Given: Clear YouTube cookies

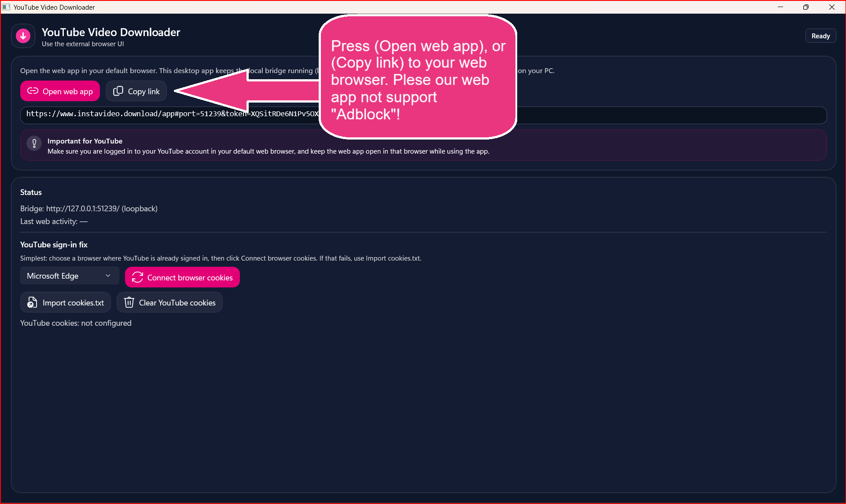Looking at the screenshot, I should pyautogui.click(x=169, y=302).
